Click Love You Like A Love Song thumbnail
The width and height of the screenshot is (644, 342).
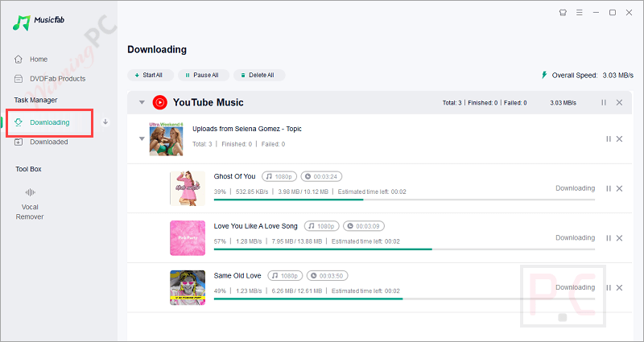(188, 238)
